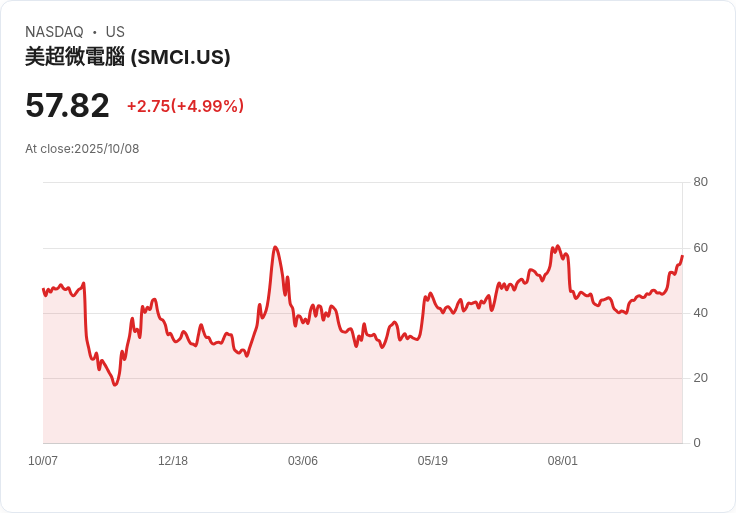
Task: Click the At close:2025/10/08 timestamp
Action: coord(82,149)
